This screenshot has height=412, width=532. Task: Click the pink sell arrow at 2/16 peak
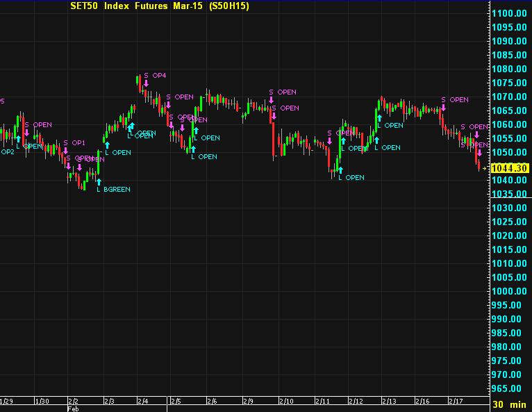443,108
